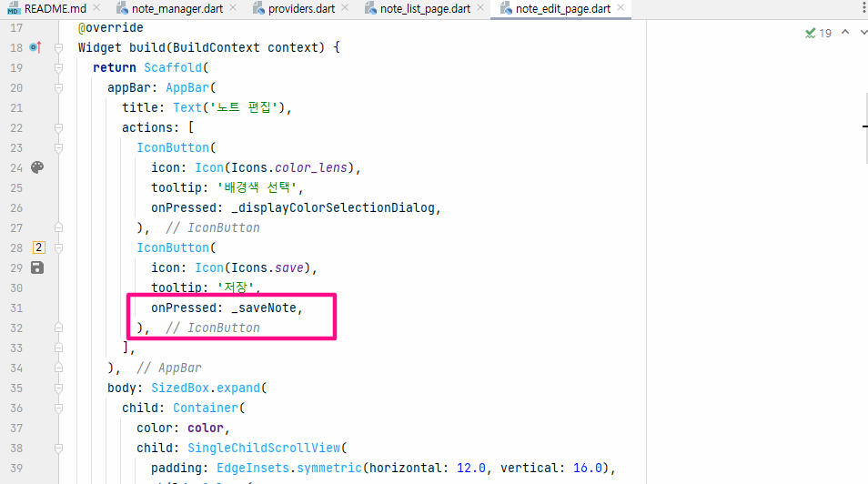This screenshot has height=484, width=868.
Task: Collapse the build method fold at line 18
Action: (x=58, y=48)
